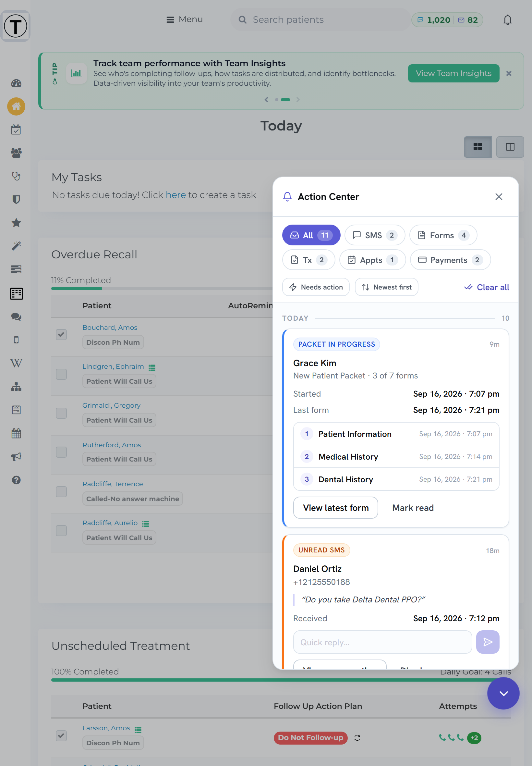Open the megaphone sidebar icon
The height and width of the screenshot is (766, 532).
click(x=16, y=457)
